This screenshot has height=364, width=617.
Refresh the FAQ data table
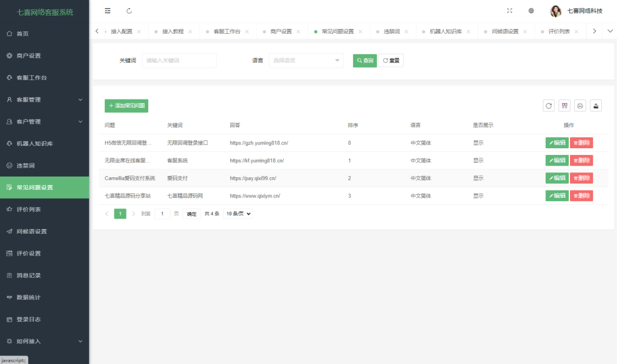coord(549,105)
